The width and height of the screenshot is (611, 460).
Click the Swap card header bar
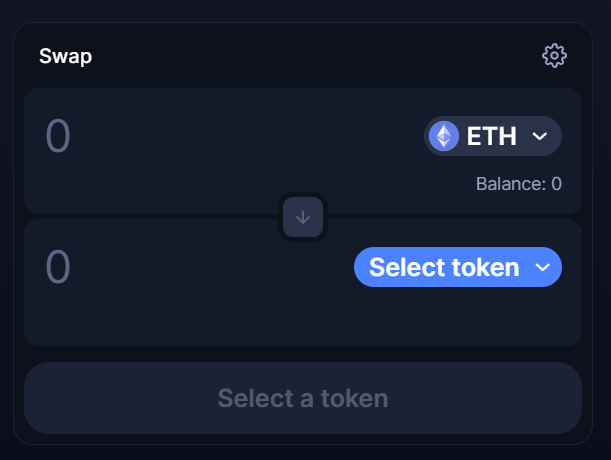[300, 56]
